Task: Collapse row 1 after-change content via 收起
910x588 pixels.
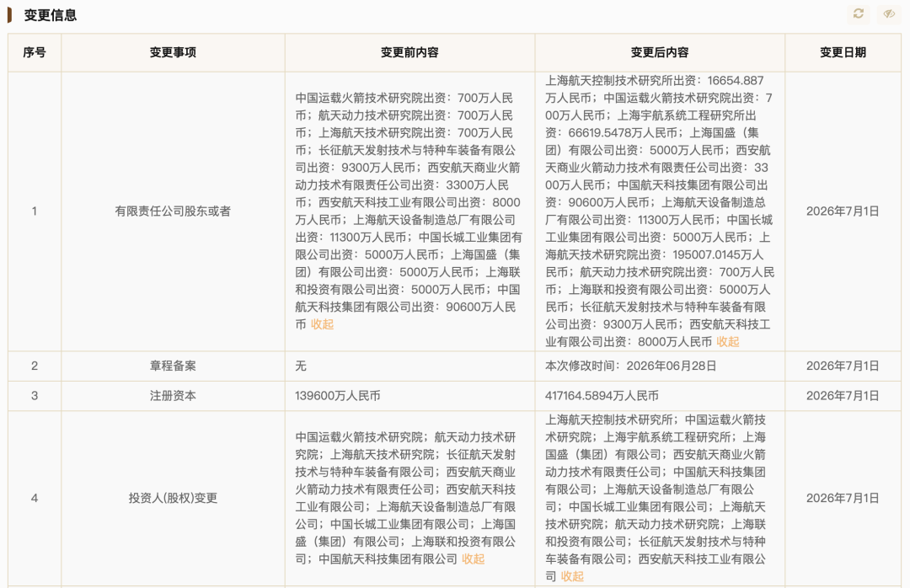Action: [x=728, y=341]
